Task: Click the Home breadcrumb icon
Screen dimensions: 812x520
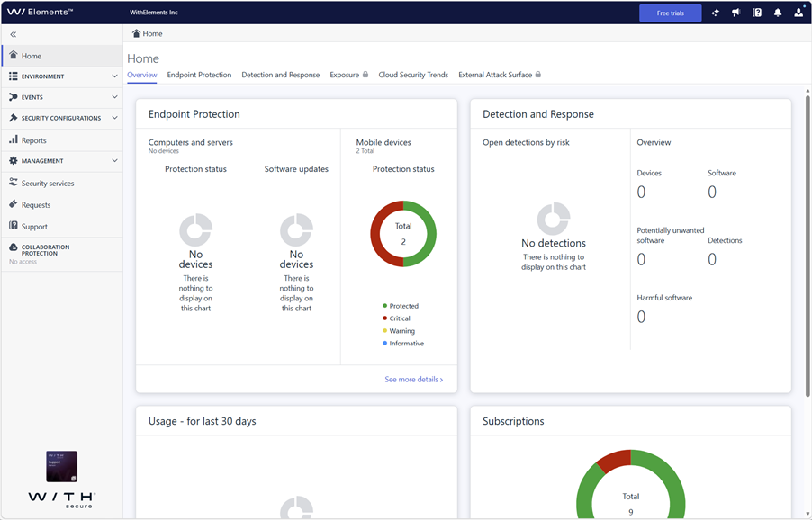Action: click(136, 33)
